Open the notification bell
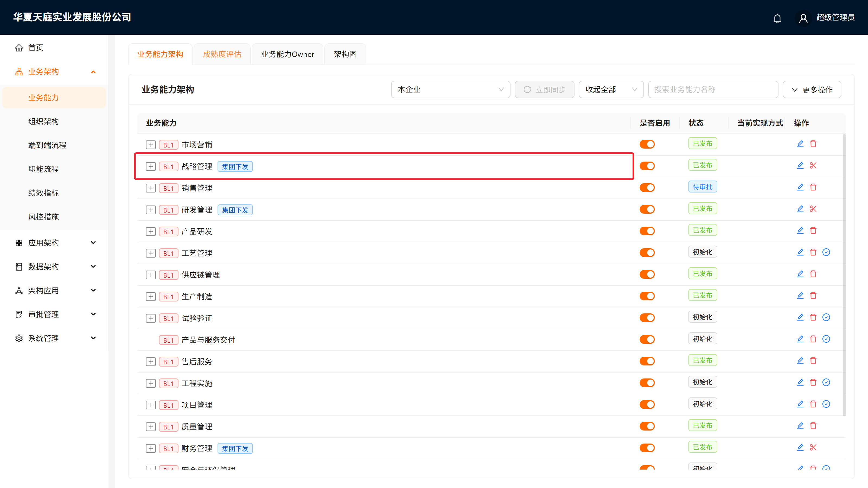This screenshot has width=868, height=488. [x=777, y=18]
